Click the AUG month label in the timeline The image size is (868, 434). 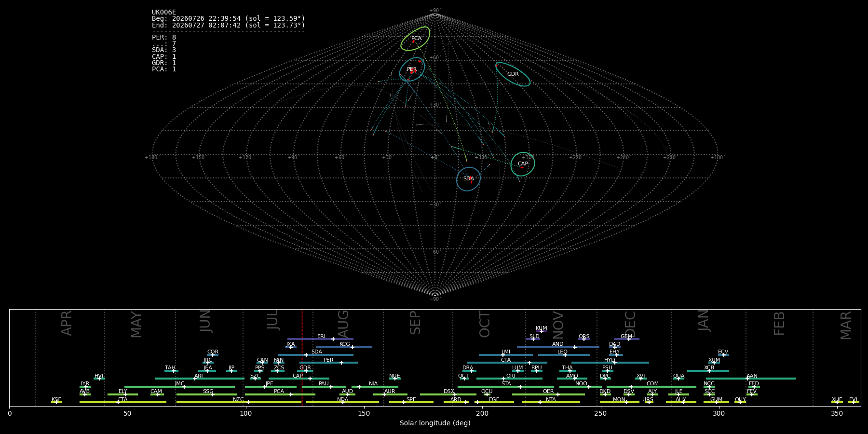pos(343,323)
